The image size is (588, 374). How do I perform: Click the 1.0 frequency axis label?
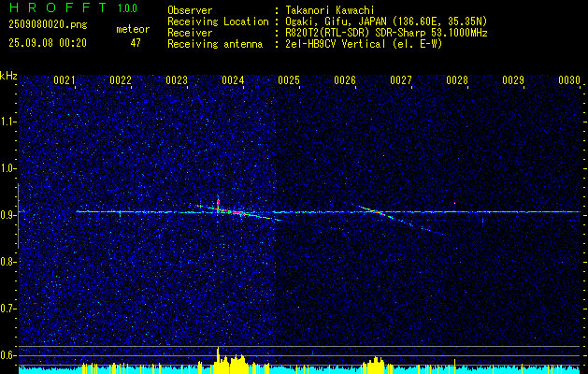click(x=7, y=168)
